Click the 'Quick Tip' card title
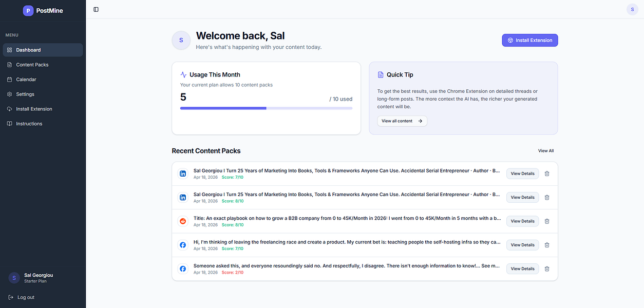The width and height of the screenshot is (644, 308). tap(400, 74)
